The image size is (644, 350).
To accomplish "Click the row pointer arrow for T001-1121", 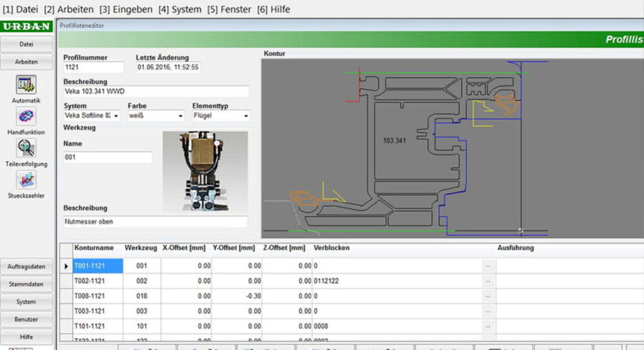I will [x=66, y=266].
